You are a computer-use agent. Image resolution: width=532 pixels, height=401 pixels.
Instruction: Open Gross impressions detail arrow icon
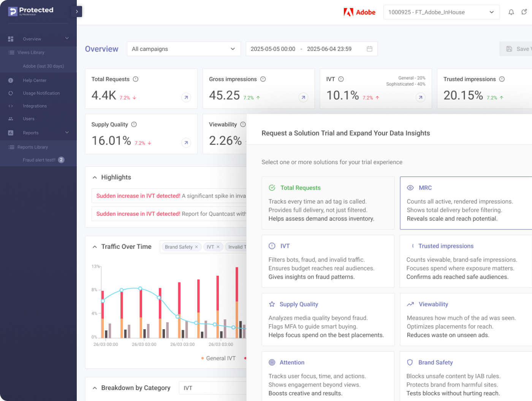pos(303,98)
